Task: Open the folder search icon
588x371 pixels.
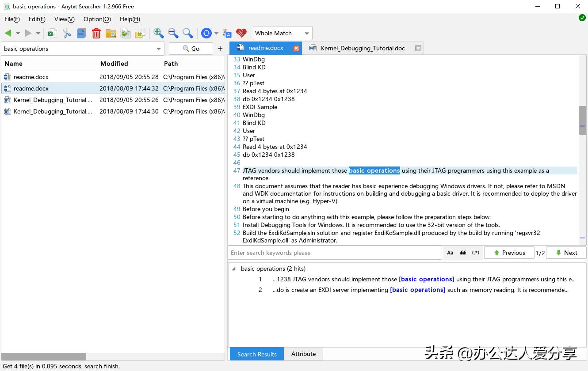Action: pyautogui.click(x=111, y=33)
